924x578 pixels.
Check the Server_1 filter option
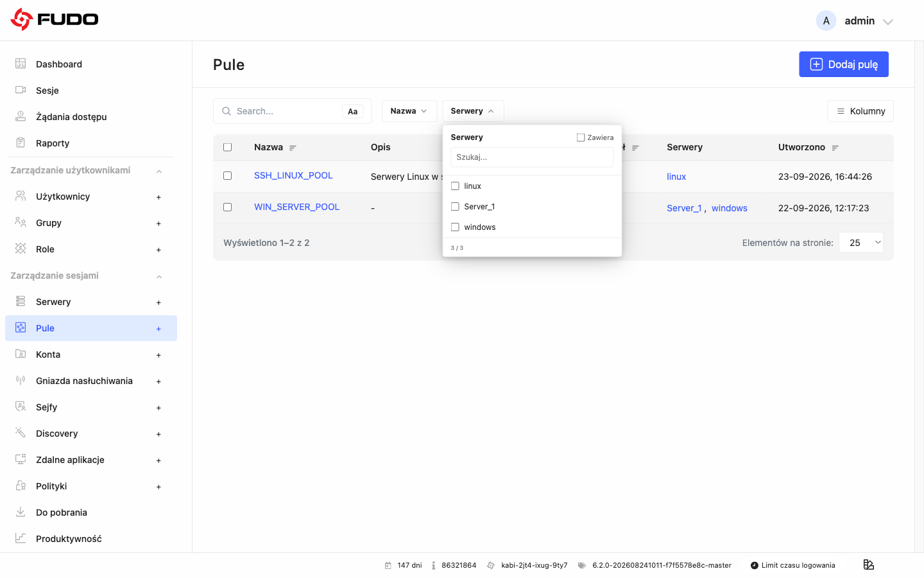[x=455, y=207]
